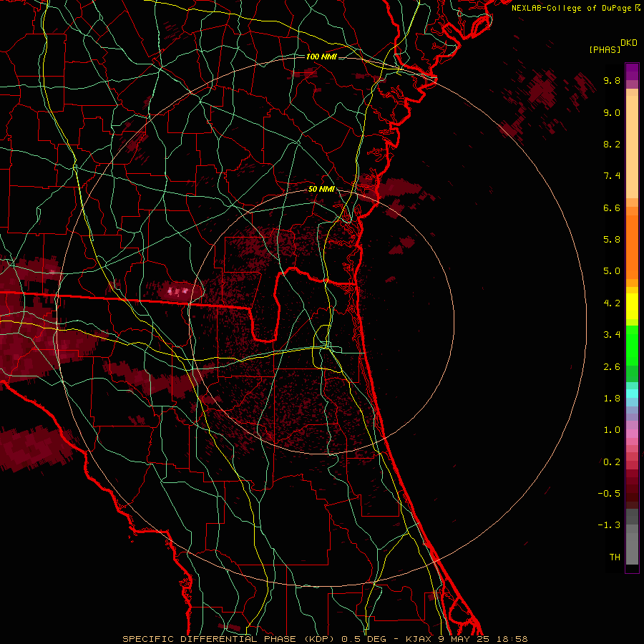Select the 9.0 scale value
Viewport: 644px width, 644px height.
coord(612,112)
